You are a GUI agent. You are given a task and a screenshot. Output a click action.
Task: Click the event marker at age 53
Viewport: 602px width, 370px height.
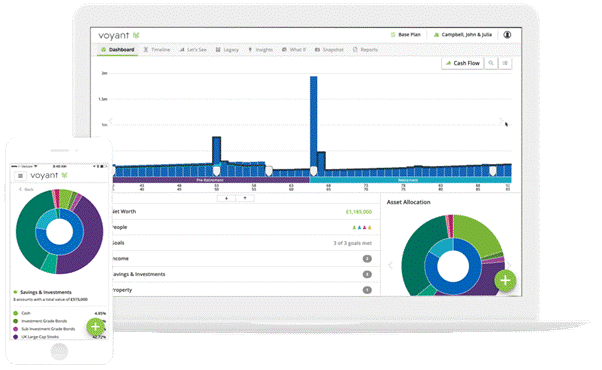point(217,171)
